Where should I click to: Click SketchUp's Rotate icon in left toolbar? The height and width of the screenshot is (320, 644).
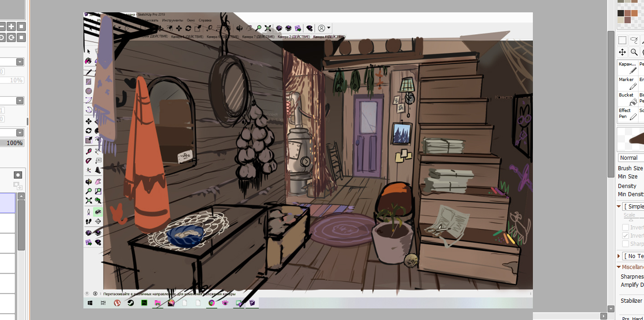coord(88,131)
